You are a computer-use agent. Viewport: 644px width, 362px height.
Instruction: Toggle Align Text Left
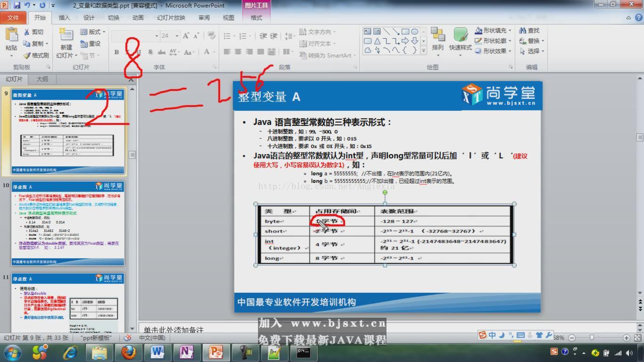227,52
